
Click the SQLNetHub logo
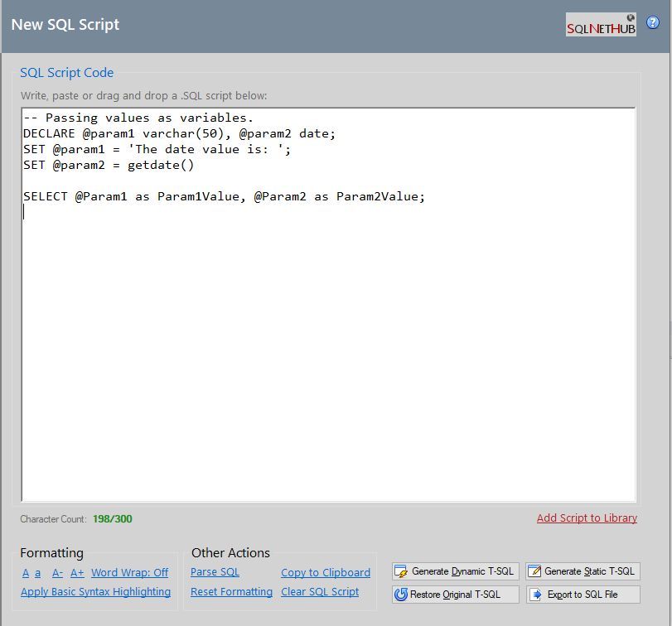point(601,24)
